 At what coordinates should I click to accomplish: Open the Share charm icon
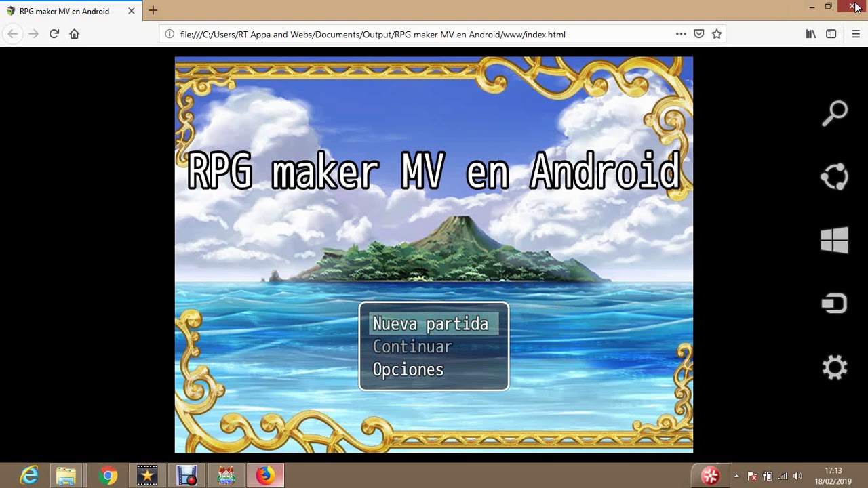(x=835, y=177)
